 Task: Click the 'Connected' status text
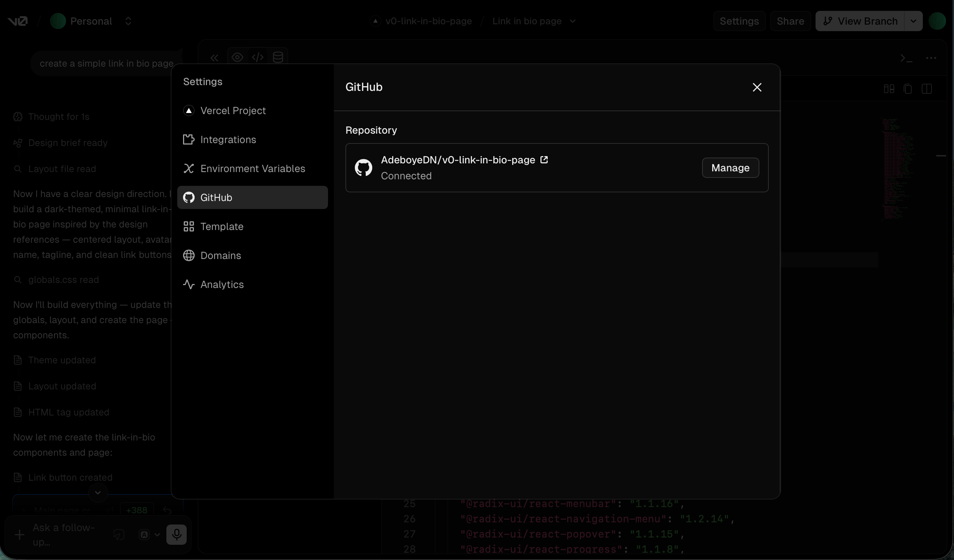tap(406, 176)
